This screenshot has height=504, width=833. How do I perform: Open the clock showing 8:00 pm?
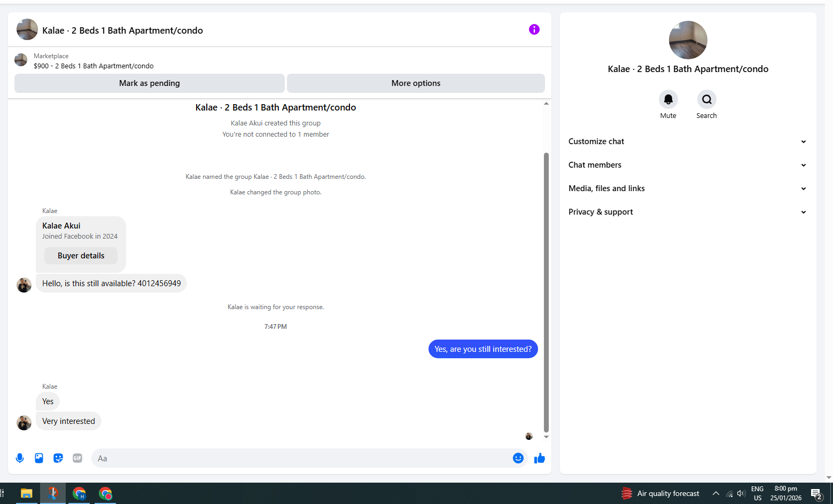(x=785, y=493)
